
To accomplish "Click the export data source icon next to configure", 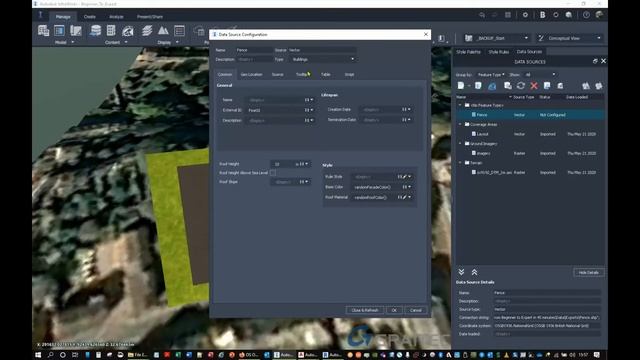I will (x=560, y=86).
